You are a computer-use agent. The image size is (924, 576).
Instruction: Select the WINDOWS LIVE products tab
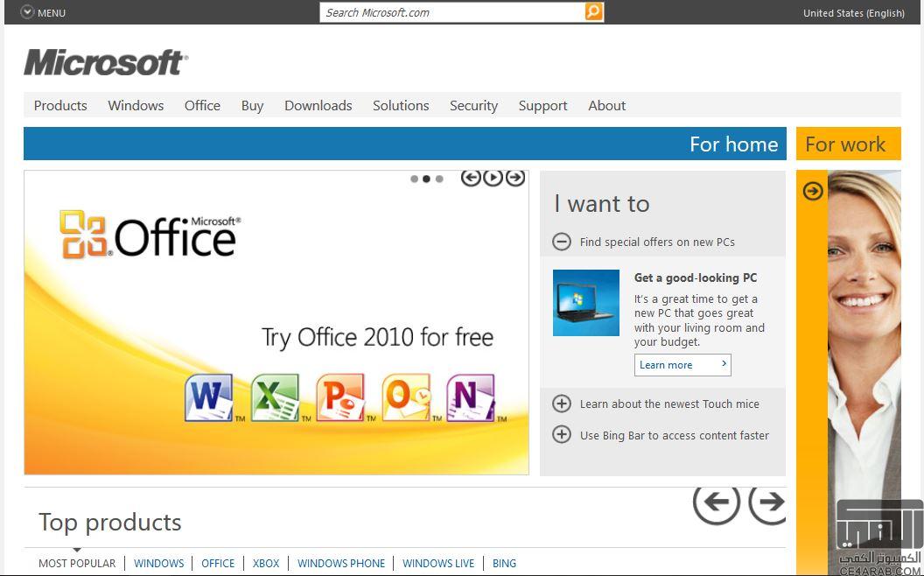click(x=438, y=563)
